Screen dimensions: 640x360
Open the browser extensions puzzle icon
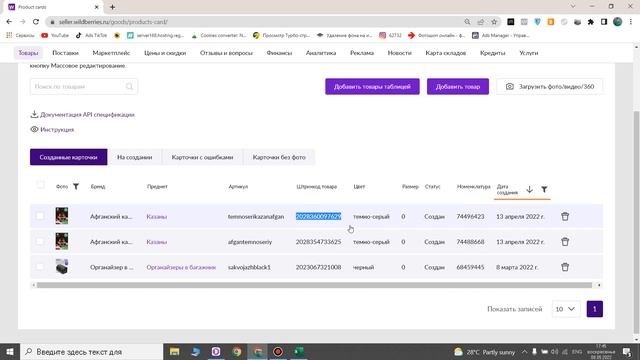[x=590, y=22]
